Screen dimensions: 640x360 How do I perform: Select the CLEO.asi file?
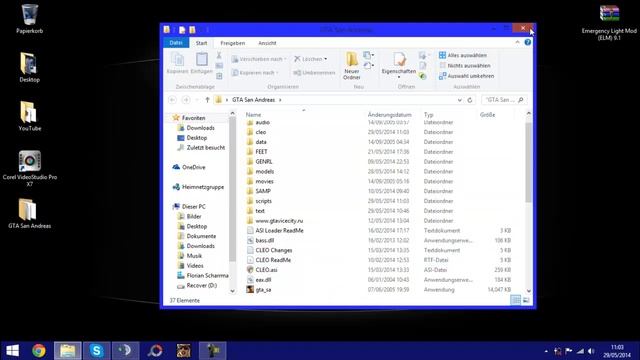266,270
